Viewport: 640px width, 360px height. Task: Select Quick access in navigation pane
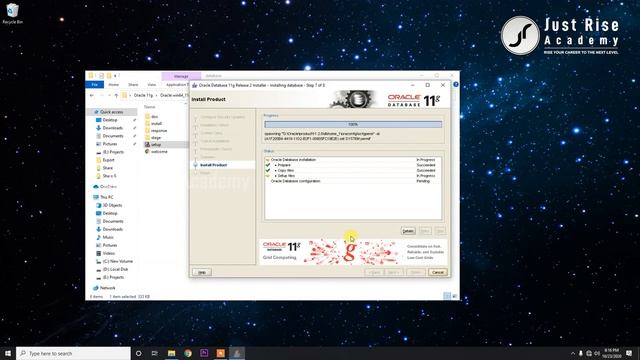pyautogui.click(x=111, y=112)
